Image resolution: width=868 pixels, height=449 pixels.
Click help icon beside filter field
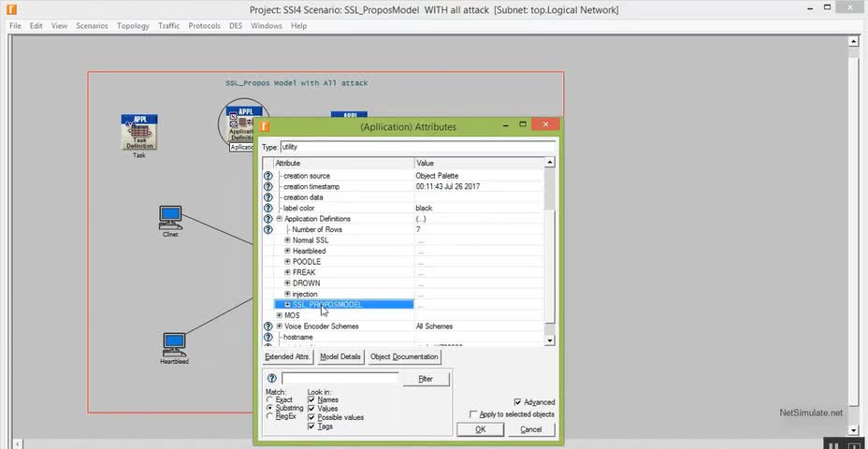pyautogui.click(x=272, y=379)
